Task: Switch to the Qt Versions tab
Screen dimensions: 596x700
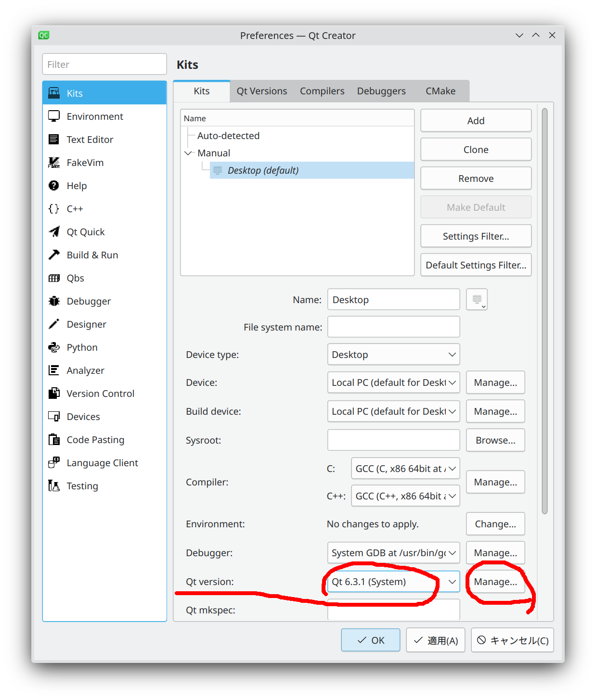Action: (x=262, y=91)
